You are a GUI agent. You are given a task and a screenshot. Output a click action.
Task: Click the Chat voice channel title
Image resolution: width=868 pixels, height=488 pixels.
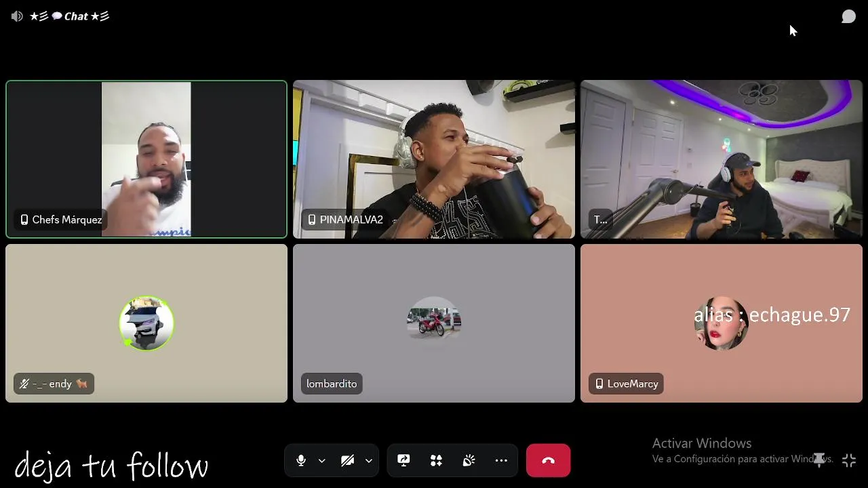point(69,16)
